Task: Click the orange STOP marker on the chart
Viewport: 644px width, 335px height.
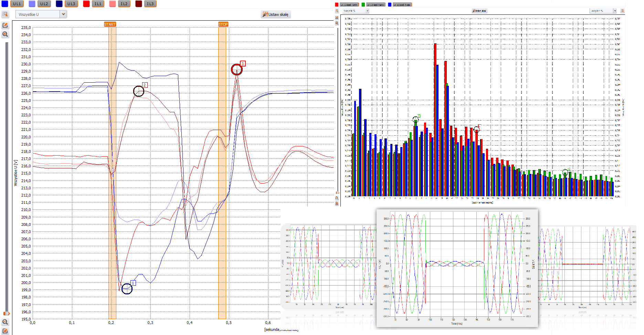Action: [x=223, y=24]
